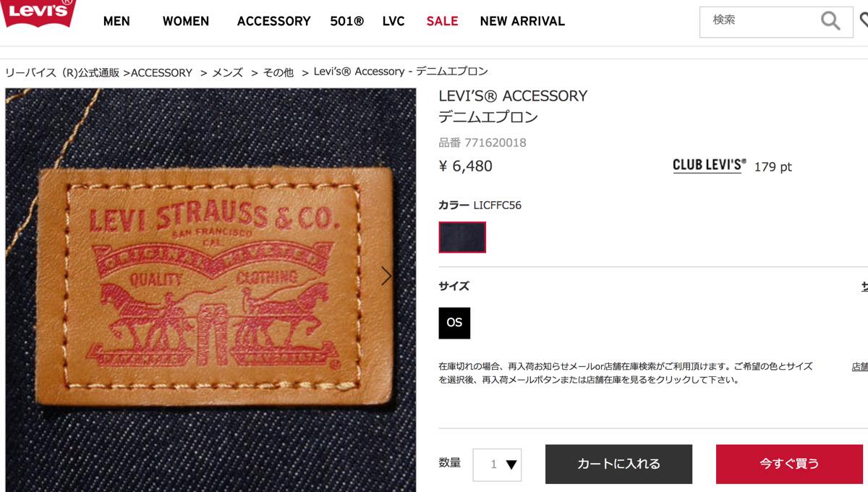
Task: Open the ACCESSORY menu
Action: pos(274,21)
